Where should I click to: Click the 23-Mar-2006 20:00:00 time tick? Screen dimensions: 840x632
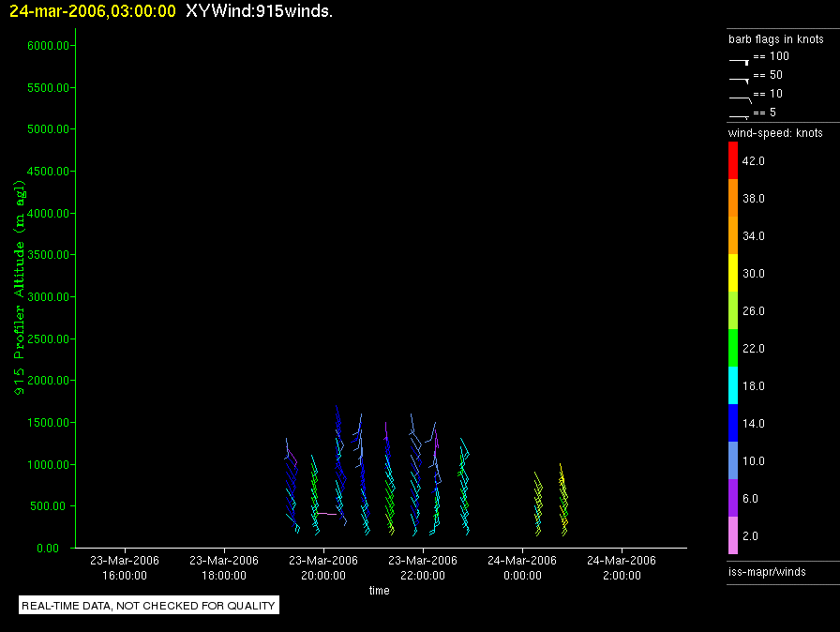pos(323,567)
